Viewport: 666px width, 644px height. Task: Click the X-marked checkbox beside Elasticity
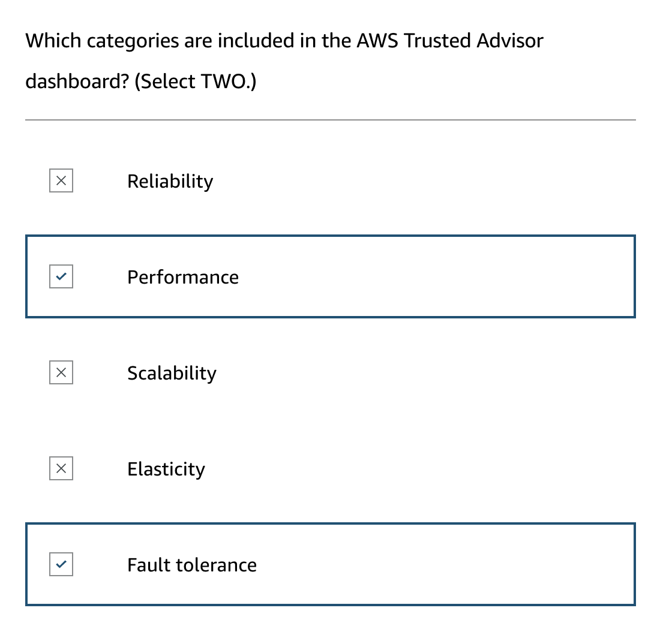tap(61, 468)
